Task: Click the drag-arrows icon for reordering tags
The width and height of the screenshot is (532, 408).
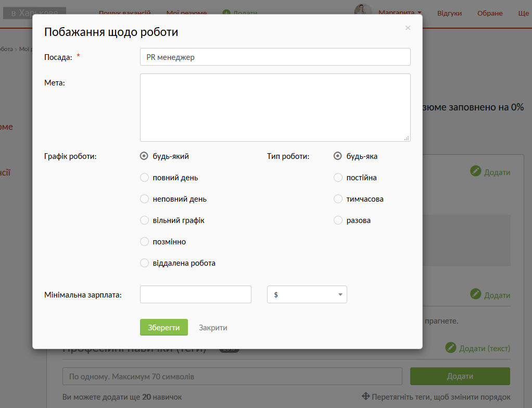Action: (365, 397)
